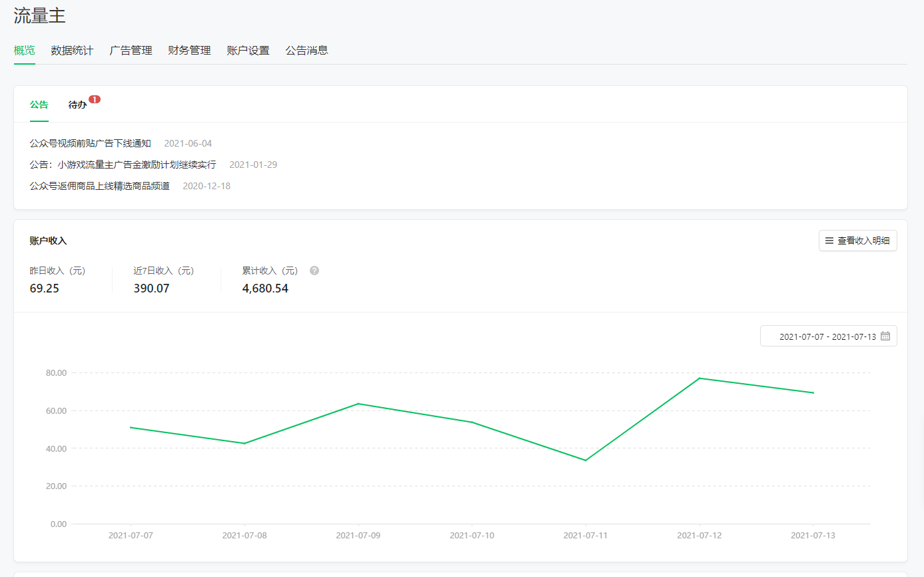Open the 公告消息 tab
This screenshot has width=924, height=577.
pos(306,51)
